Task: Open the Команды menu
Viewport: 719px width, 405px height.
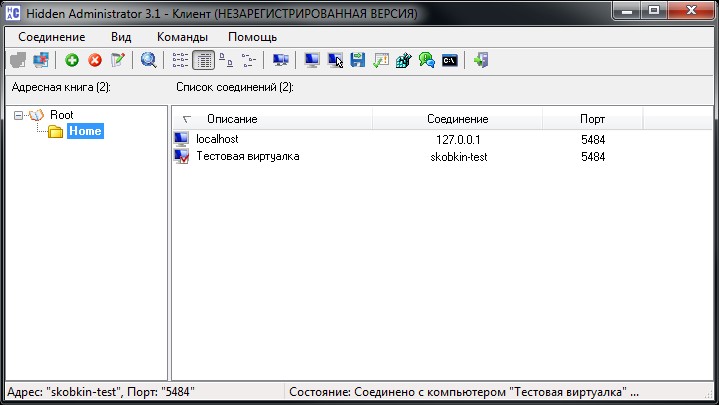Action: coord(182,36)
